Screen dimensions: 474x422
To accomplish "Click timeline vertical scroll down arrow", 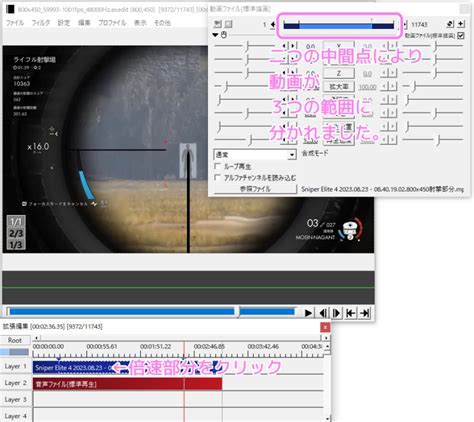I will [x=327, y=418].
